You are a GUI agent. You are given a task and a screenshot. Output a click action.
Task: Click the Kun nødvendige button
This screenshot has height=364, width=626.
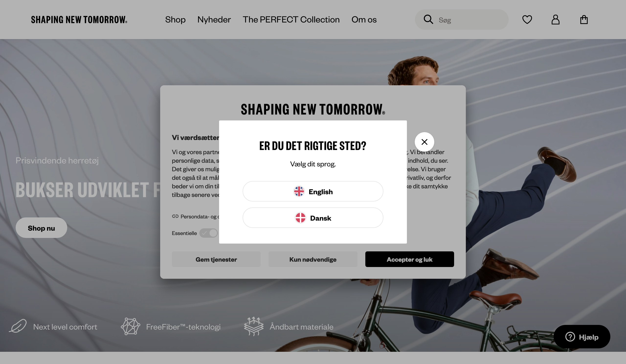pos(313,259)
